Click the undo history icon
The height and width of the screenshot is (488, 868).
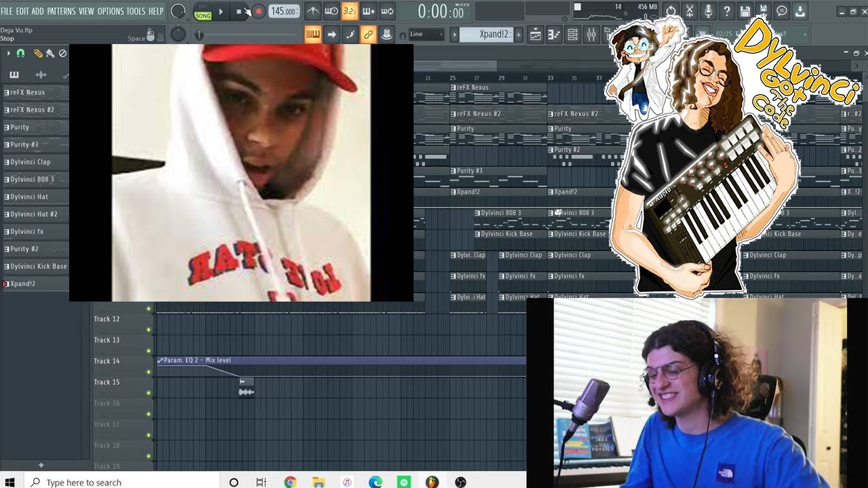point(671,12)
